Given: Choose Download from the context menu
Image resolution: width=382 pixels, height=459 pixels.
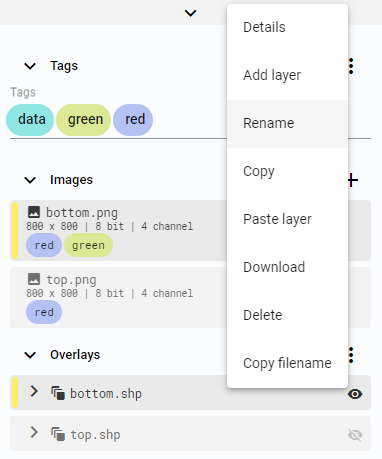Looking at the screenshot, I should 287,267.
